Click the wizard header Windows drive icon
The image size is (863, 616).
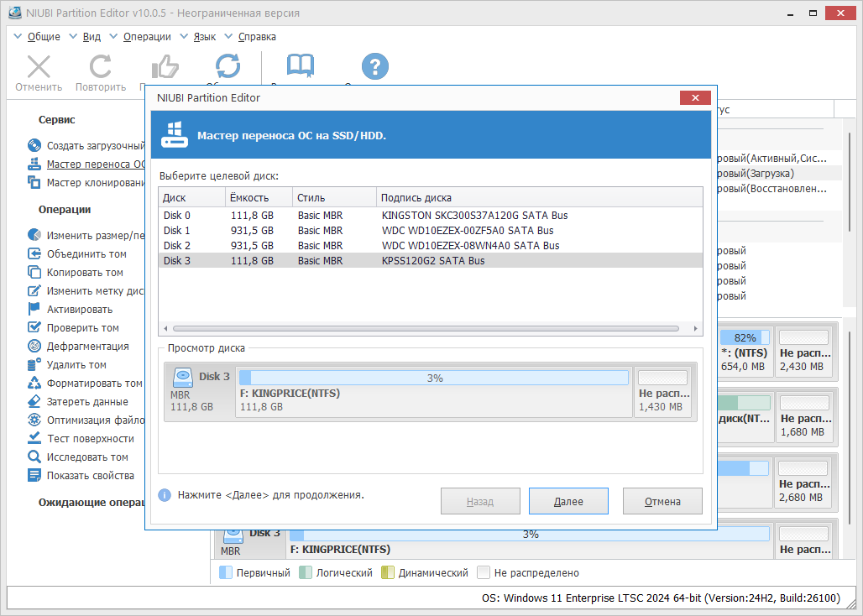(175, 135)
